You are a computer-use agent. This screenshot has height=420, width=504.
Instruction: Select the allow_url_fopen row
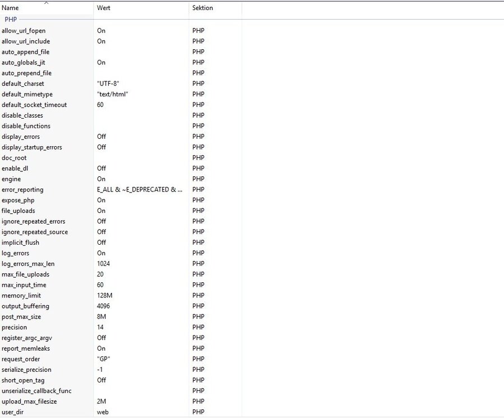click(x=24, y=31)
